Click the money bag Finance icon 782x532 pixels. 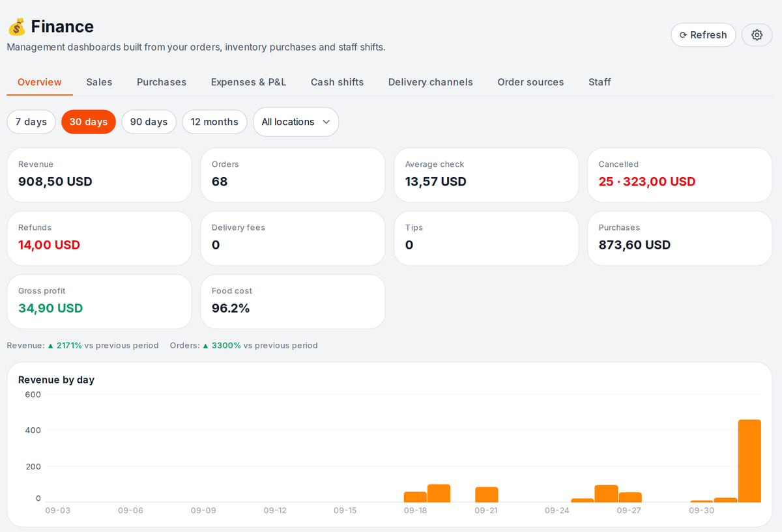16,27
